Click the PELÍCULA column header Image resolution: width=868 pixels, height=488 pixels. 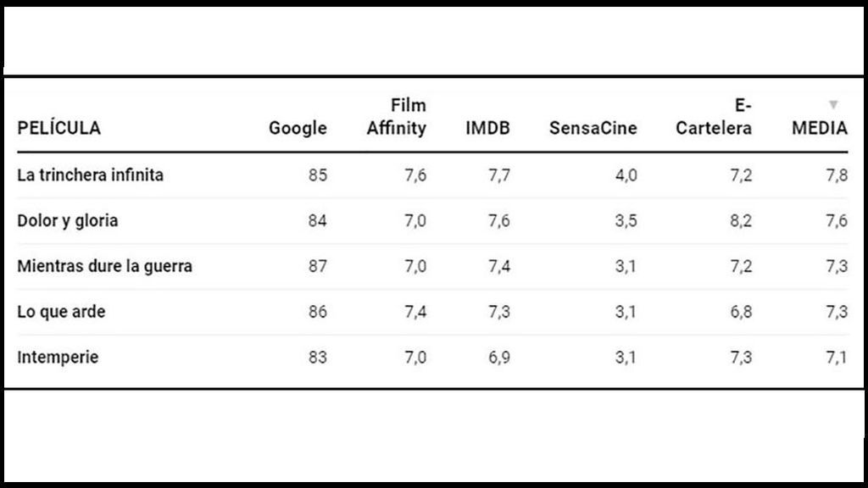58,128
